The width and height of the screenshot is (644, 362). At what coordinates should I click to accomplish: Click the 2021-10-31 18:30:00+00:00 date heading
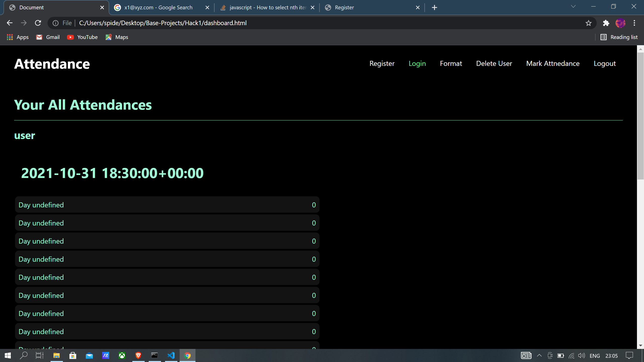coord(112,173)
